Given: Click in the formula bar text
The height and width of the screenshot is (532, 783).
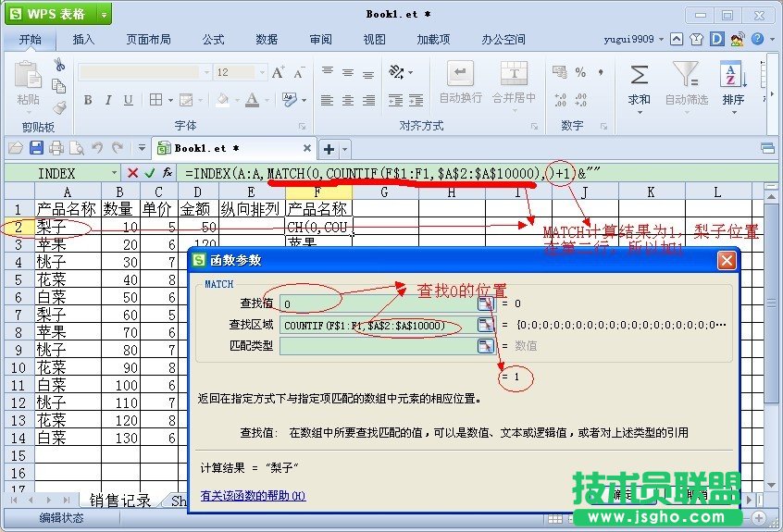Looking at the screenshot, I should (x=392, y=173).
